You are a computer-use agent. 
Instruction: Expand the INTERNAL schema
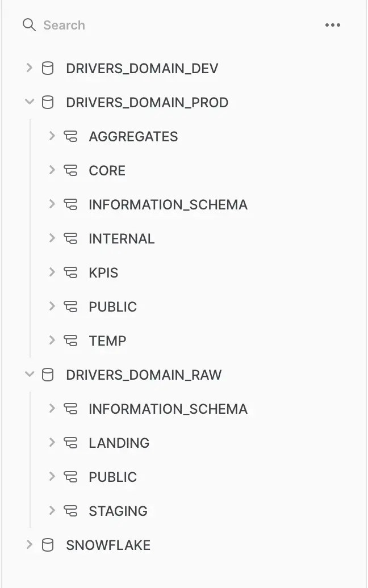[x=52, y=238]
